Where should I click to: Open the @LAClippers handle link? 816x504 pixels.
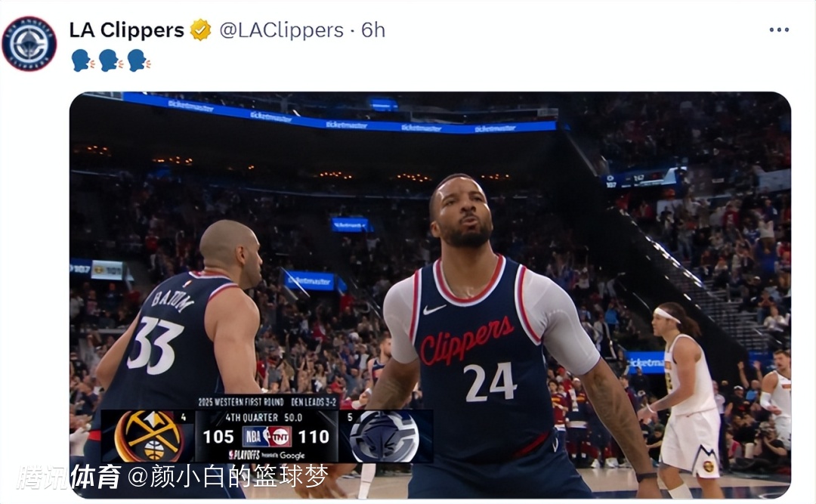(282, 30)
